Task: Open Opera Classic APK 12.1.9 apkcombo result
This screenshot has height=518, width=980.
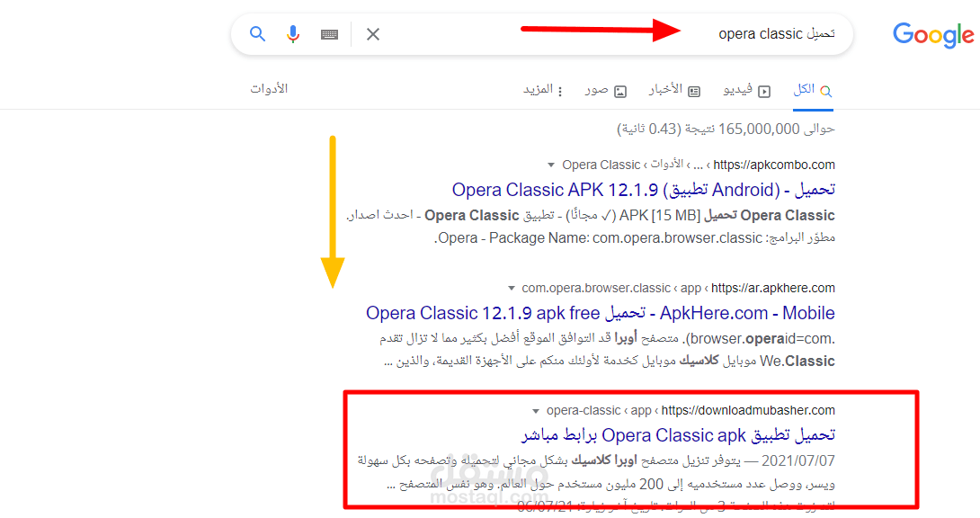Action: pos(643,190)
